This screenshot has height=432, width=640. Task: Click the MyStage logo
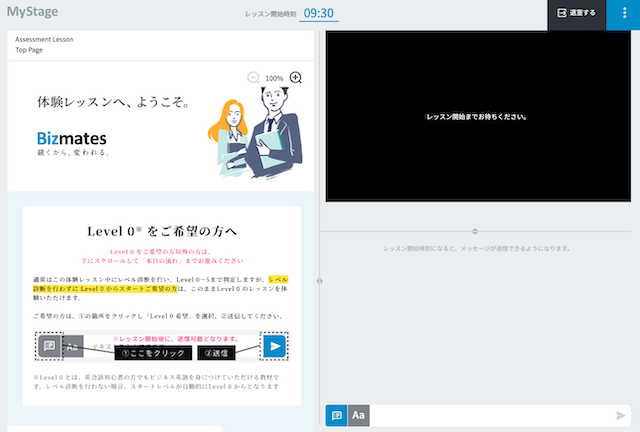click(x=32, y=11)
